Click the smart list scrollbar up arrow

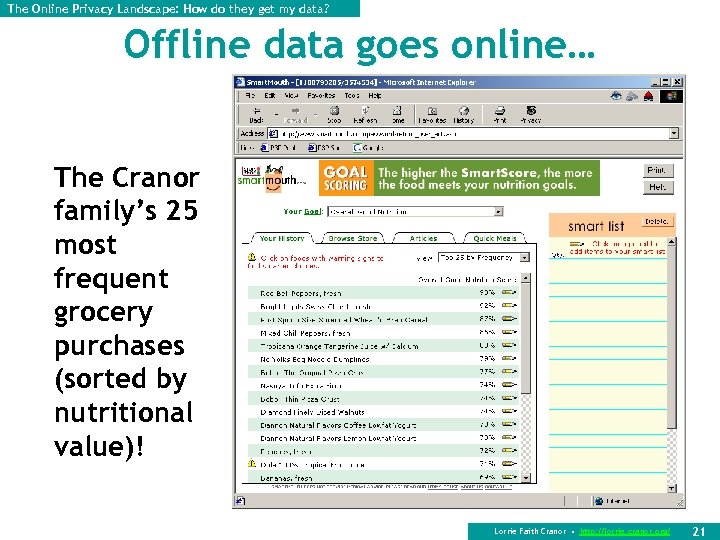pos(671,242)
